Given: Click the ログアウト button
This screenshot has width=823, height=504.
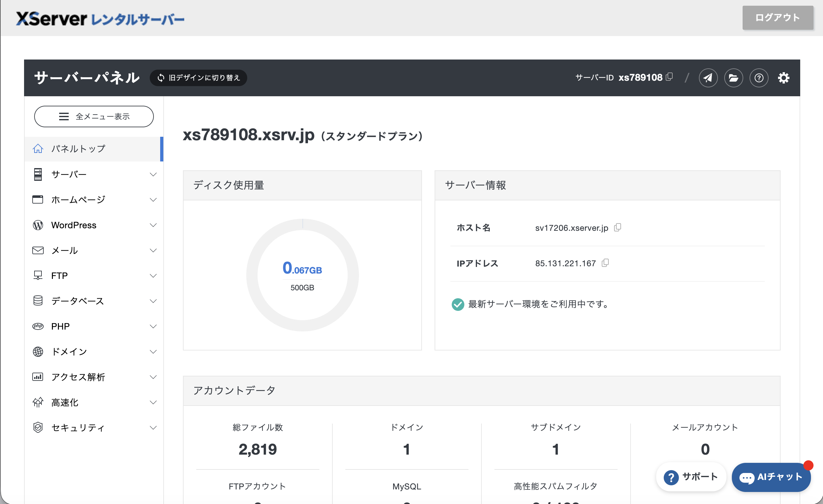Looking at the screenshot, I should [778, 17].
